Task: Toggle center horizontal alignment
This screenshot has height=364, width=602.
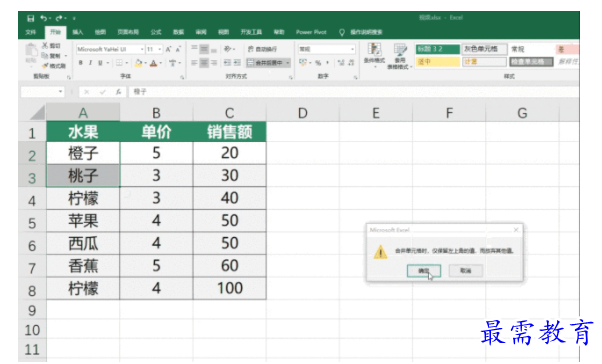Action: click(x=204, y=63)
